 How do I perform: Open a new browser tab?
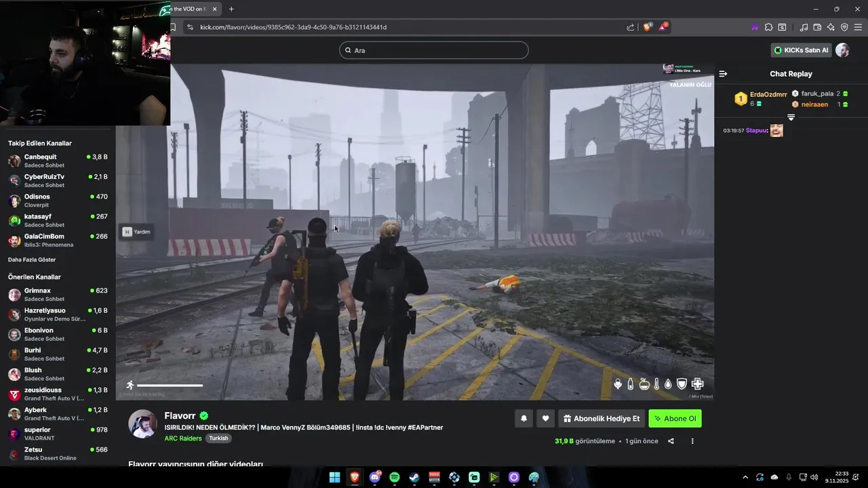click(x=231, y=9)
